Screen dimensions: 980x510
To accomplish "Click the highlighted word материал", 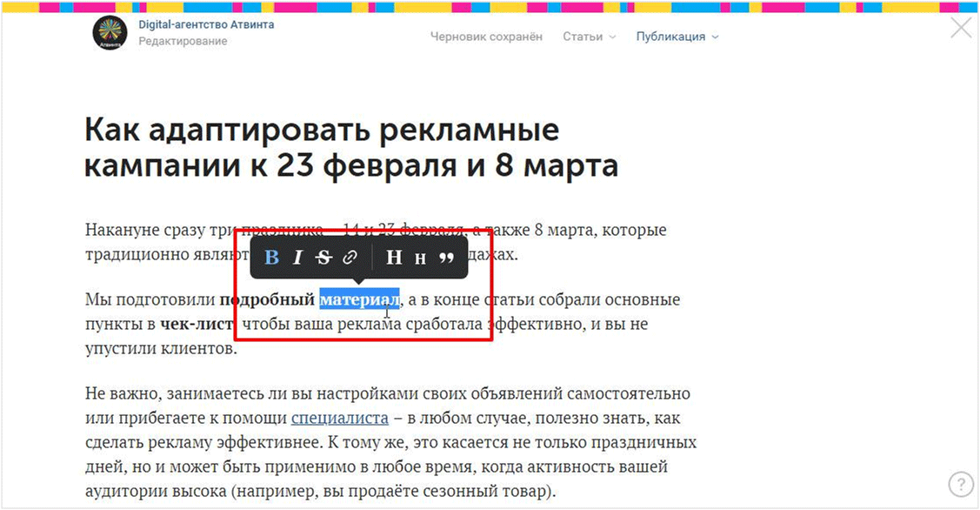I will pos(359,299).
